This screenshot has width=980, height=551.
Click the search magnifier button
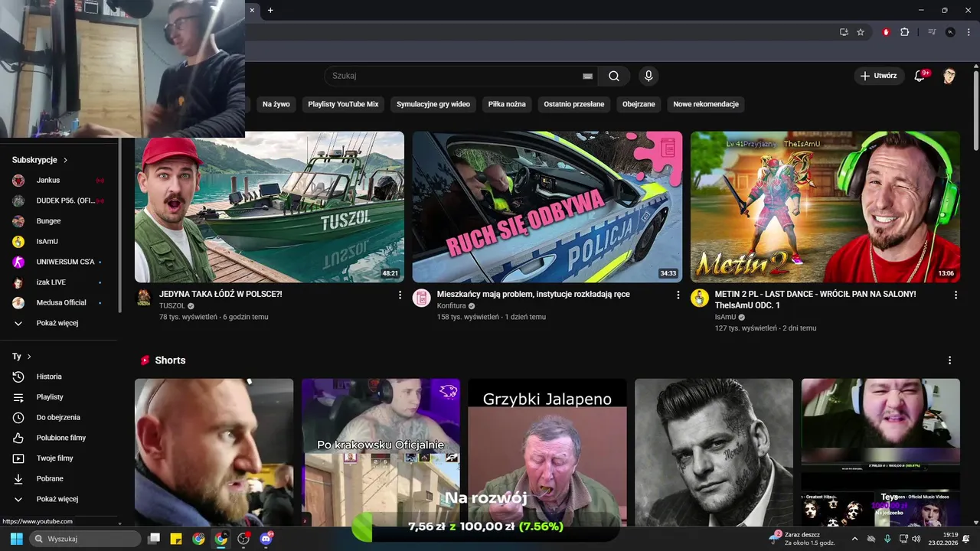pyautogui.click(x=614, y=76)
